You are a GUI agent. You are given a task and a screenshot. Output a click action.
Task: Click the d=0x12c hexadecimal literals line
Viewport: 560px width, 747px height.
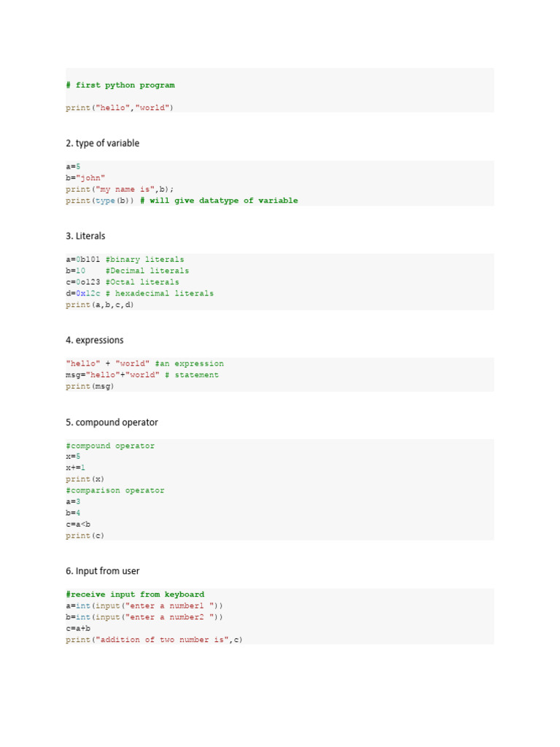pos(139,293)
